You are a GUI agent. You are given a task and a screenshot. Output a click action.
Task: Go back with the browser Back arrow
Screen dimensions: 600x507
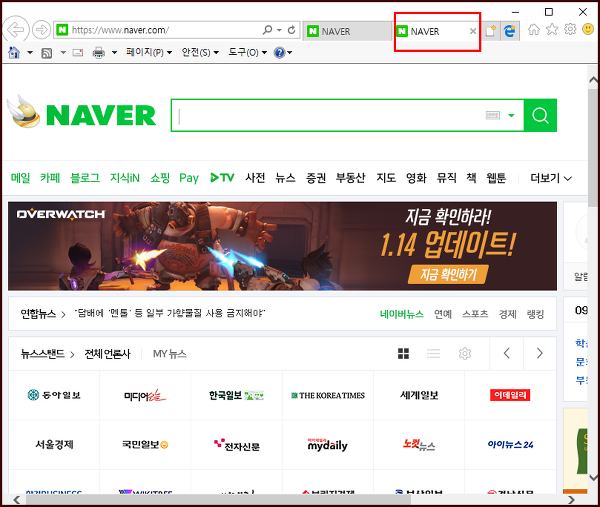[x=16, y=29]
